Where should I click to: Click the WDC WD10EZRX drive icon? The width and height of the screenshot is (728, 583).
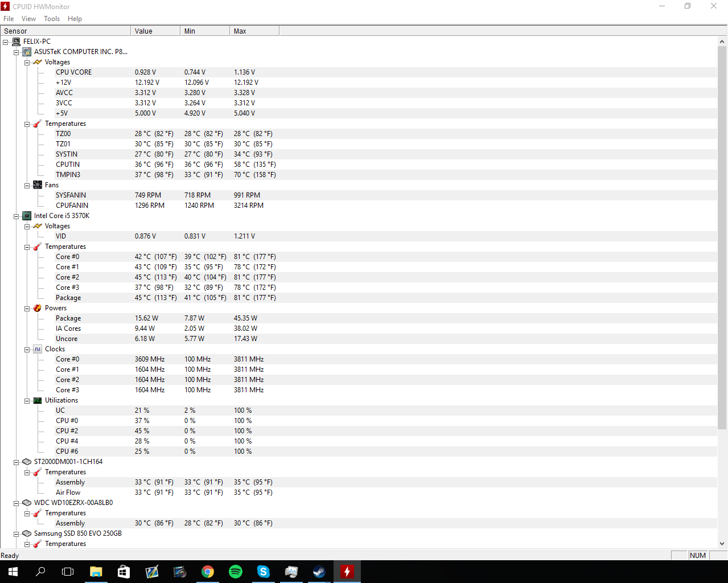click(27, 503)
